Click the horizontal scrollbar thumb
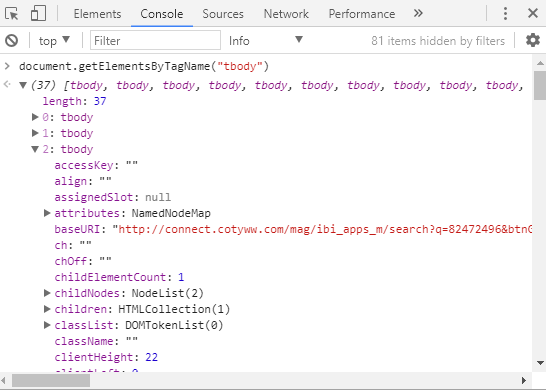Image resolution: width=546 pixels, height=390 pixels. [51, 380]
